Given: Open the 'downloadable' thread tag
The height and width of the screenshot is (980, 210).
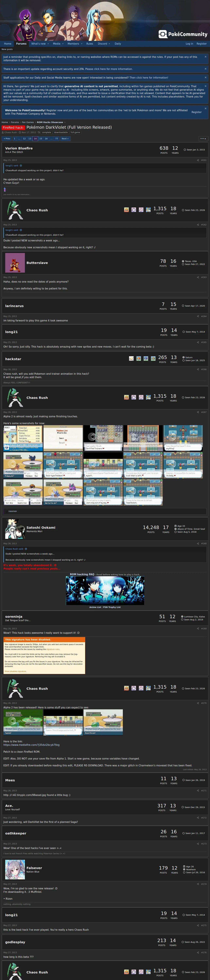Looking at the screenshot, I should pos(61,132).
